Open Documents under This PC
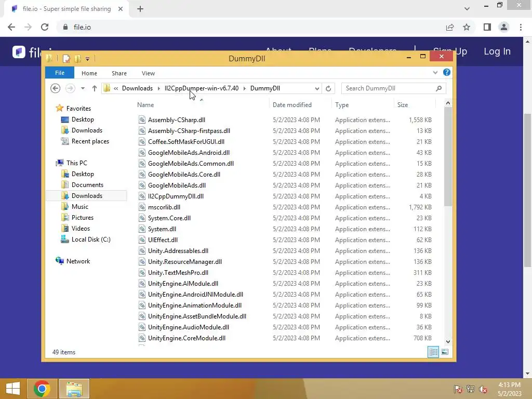The width and height of the screenshot is (532, 399). tap(87, 185)
